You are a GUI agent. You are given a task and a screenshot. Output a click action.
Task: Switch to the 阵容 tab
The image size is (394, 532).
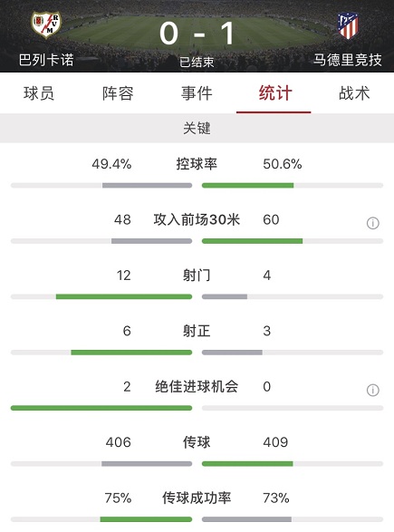coord(118,93)
